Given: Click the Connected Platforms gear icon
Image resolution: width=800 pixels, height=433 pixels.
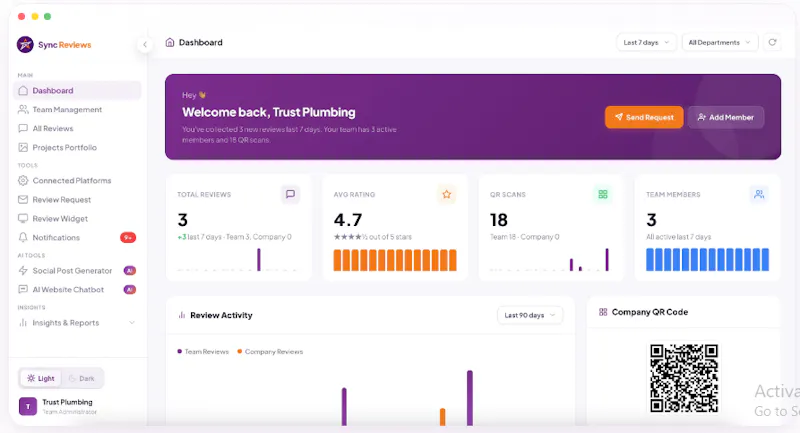Looking at the screenshot, I should (x=23, y=181).
